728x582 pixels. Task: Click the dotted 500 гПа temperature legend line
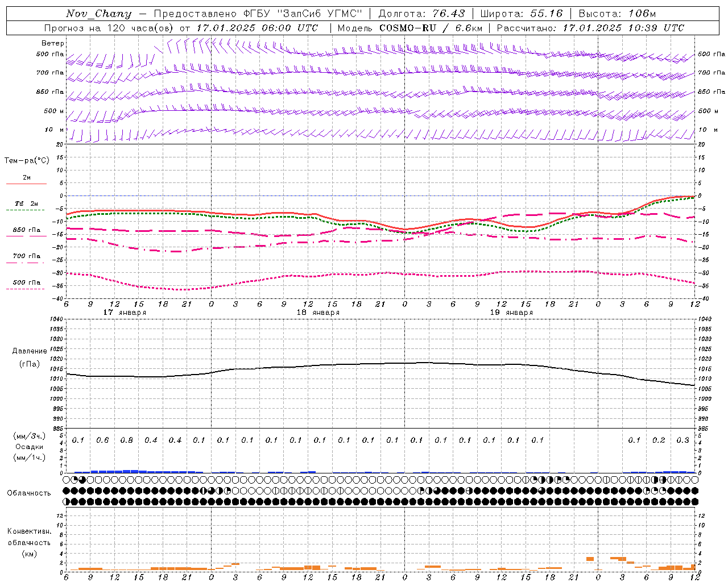click(x=26, y=289)
